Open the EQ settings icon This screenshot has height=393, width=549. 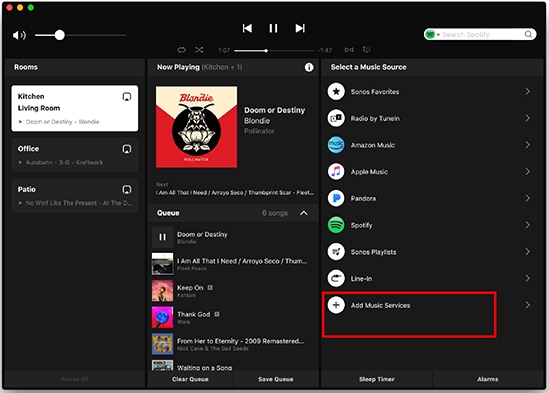point(366,50)
